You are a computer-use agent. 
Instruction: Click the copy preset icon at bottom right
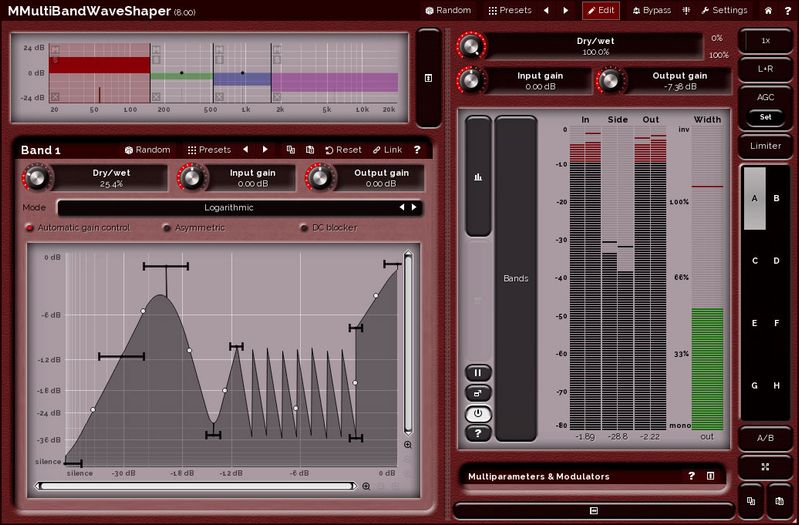tap(751, 501)
